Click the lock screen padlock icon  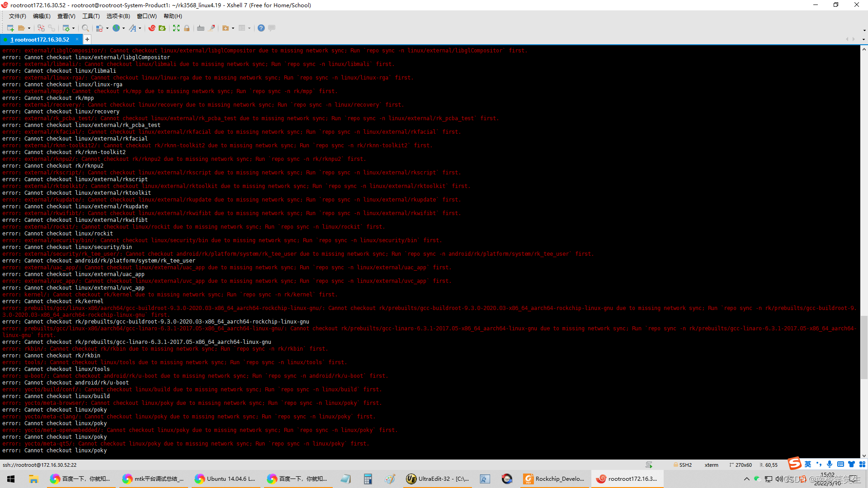click(x=187, y=28)
